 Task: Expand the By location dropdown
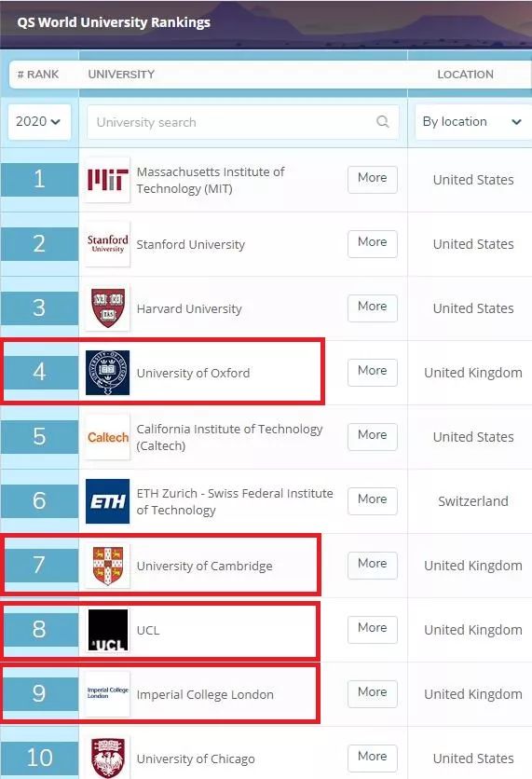[x=473, y=122]
